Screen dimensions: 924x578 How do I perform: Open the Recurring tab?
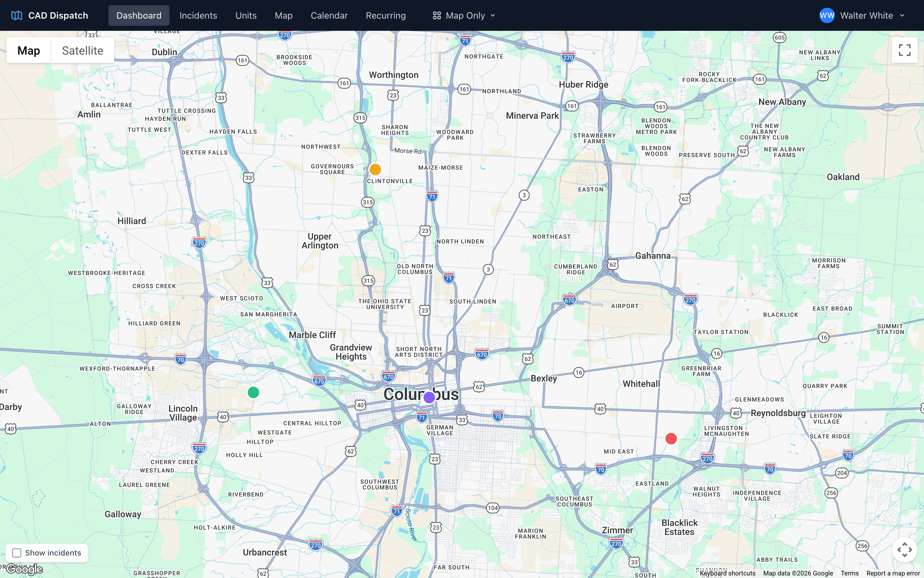click(386, 15)
